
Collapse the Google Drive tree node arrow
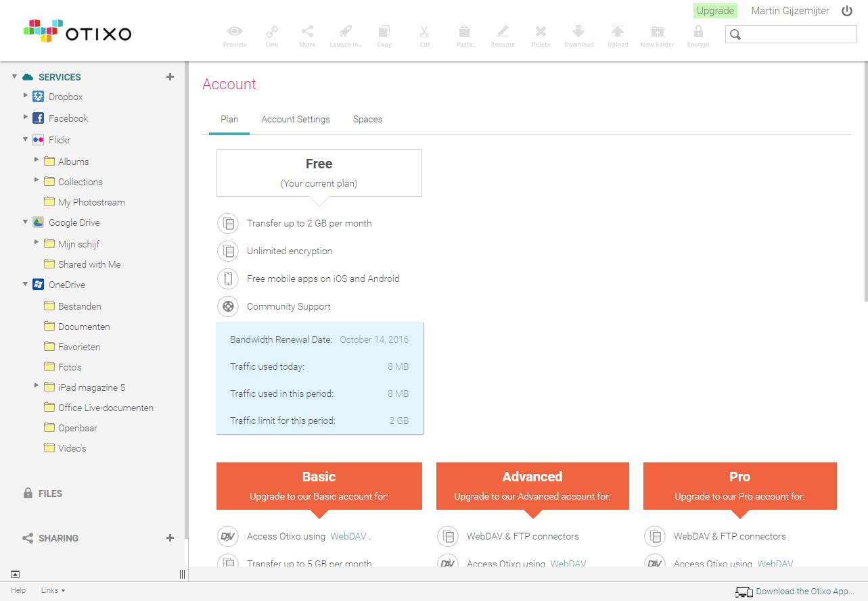click(x=26, y=222)
